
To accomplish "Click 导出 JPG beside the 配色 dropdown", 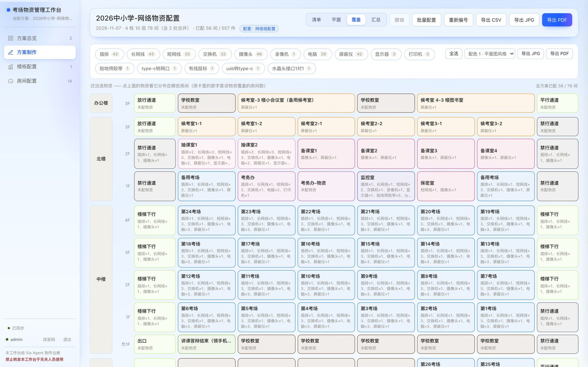I will 531,54.
